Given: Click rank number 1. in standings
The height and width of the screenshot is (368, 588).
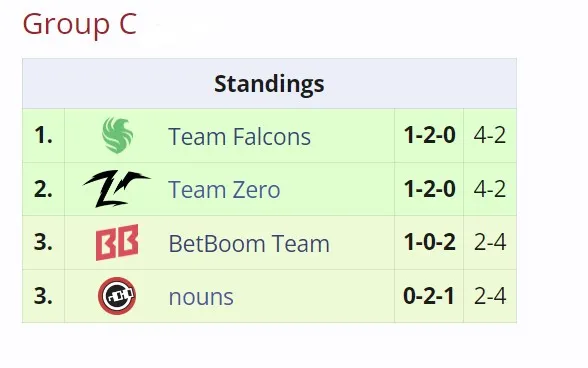Looking at the screenshot, I should click(x=44, y=135).
